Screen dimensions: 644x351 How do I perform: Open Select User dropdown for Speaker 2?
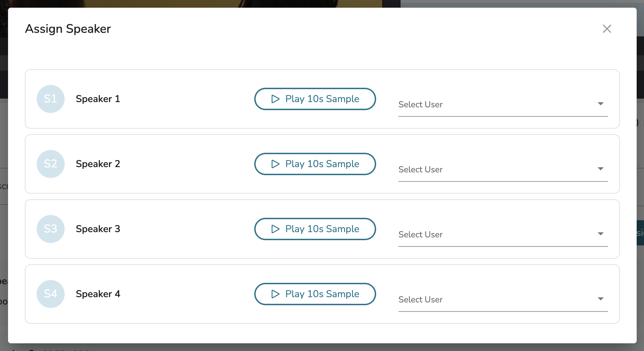click(503, 170)
